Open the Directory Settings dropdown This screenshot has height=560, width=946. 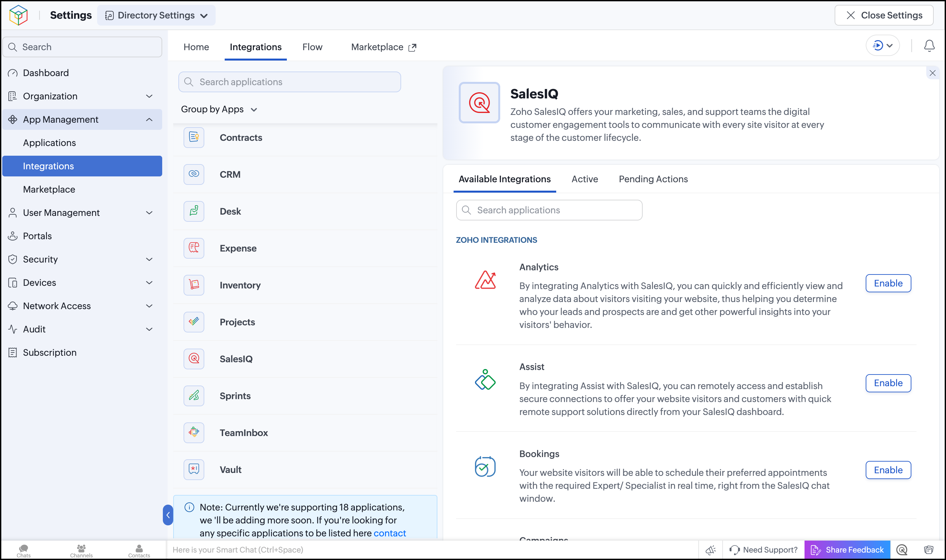point(156,15)
